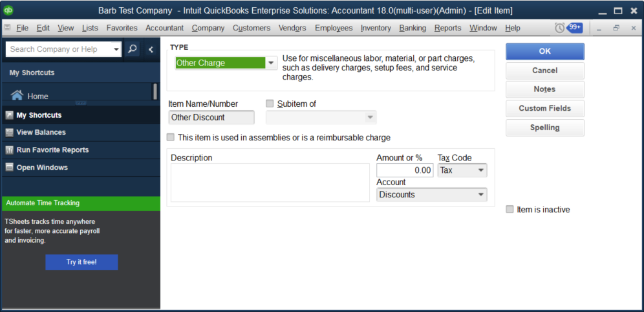Open Run Favorite Reports icon
This screenshot has height=312, width=644.
[10, 150]
